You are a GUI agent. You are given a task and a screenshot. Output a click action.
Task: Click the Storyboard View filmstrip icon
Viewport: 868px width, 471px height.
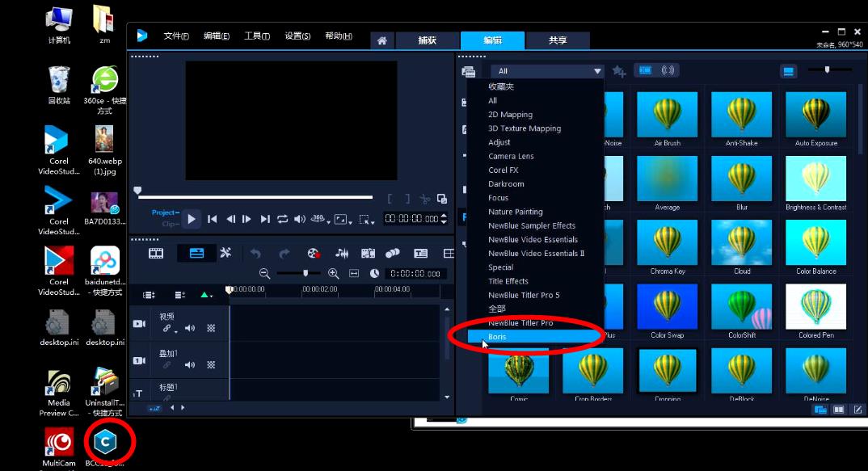pos(156,254)
